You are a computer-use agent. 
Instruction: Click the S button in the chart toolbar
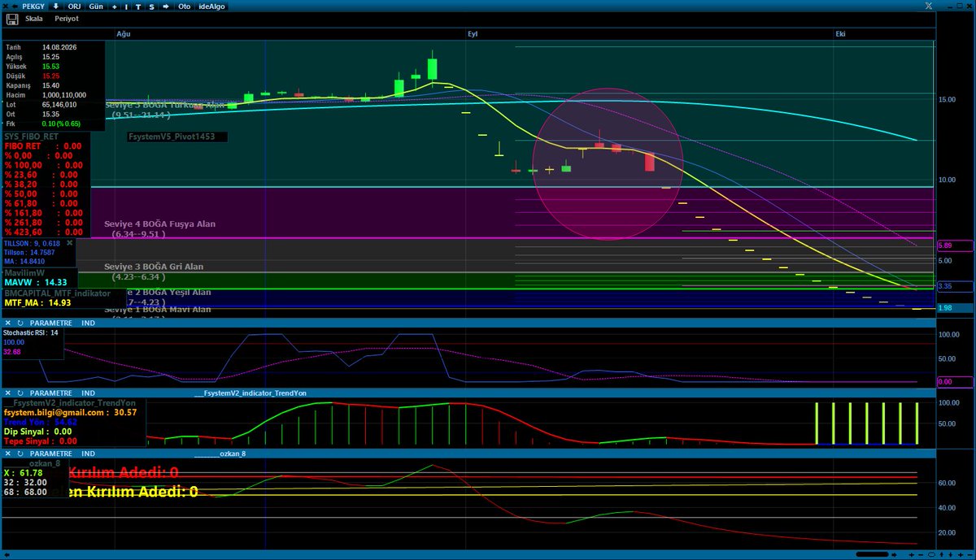[151, 6]
